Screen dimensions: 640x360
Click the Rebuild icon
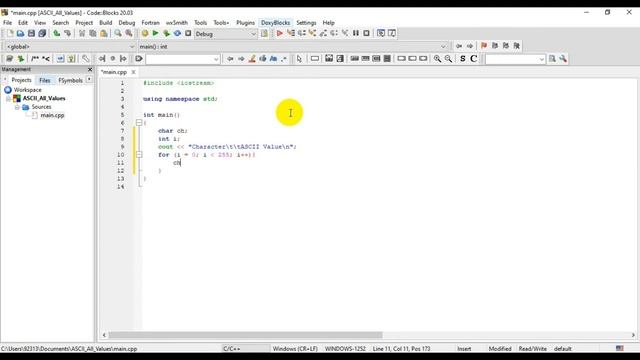pyautogui.click(x=177, y=33)
